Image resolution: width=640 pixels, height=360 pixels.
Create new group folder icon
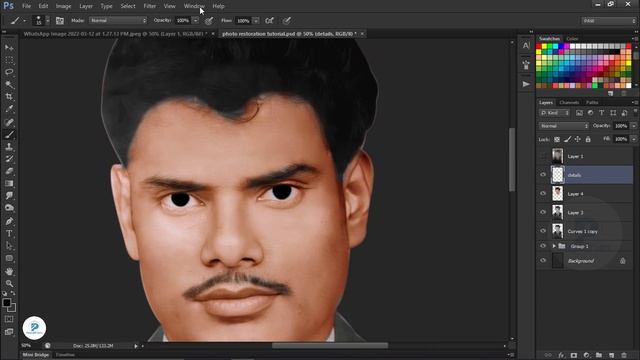(599, 355)
